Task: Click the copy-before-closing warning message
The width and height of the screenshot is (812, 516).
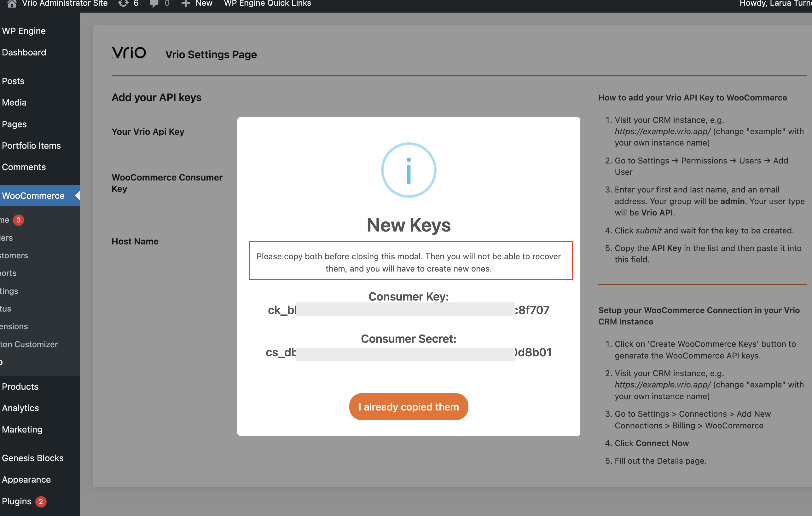Action: click(408, 262)
